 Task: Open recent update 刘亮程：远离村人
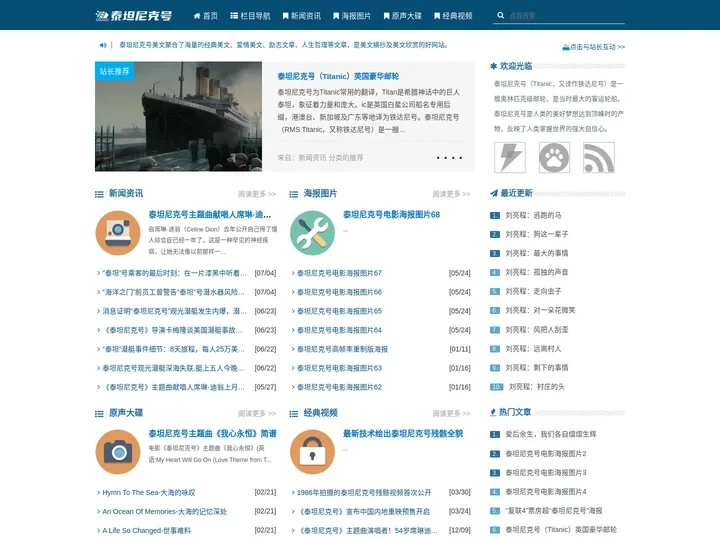[533, 349]
